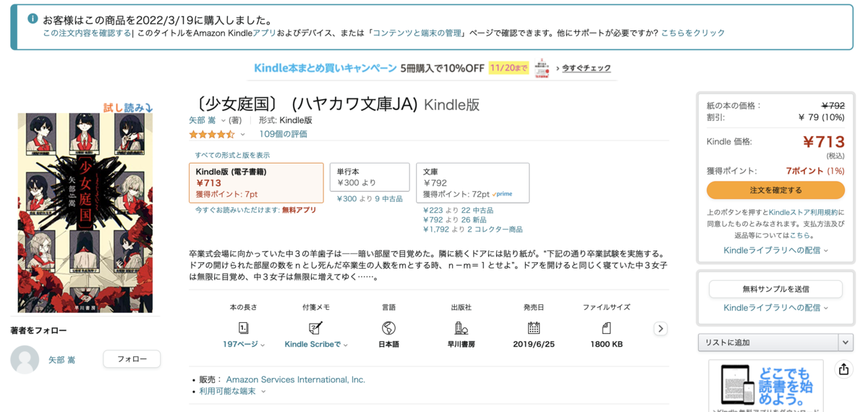This screenshot has width=868, height=412.
Task: Click the 11/20まで deadline badge
Action: [510, 68]
